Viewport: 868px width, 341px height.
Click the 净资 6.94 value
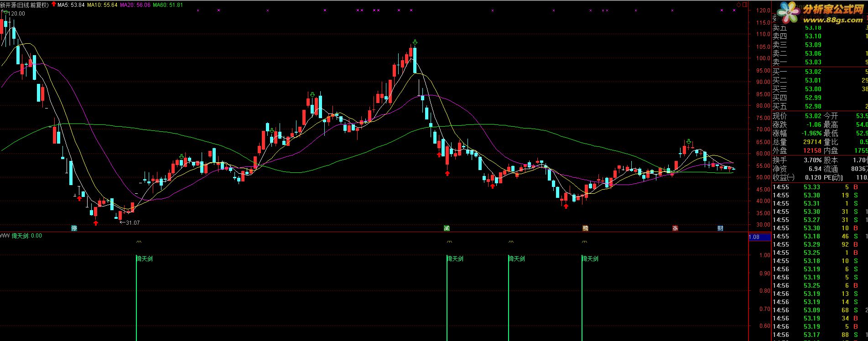[815, 169]
